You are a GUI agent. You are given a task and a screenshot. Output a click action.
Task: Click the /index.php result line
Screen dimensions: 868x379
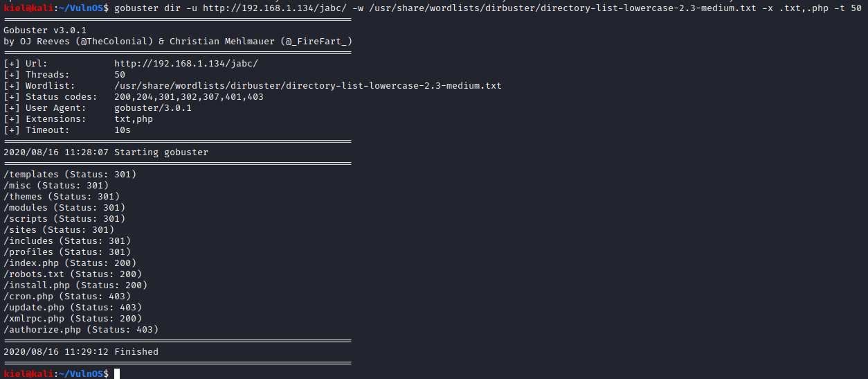(x=70, y=263)
